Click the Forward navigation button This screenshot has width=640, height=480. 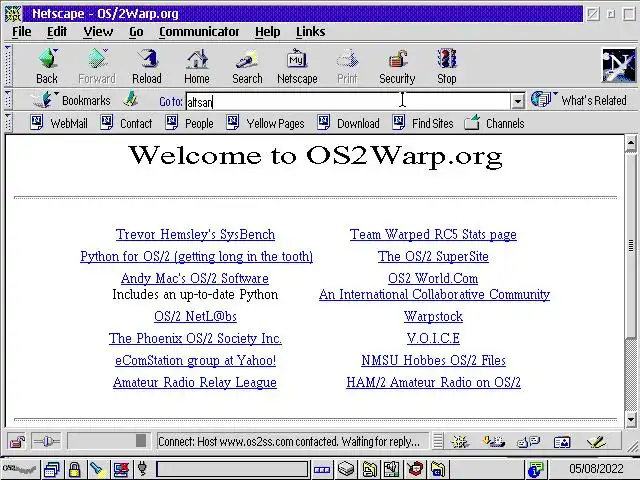97,67
